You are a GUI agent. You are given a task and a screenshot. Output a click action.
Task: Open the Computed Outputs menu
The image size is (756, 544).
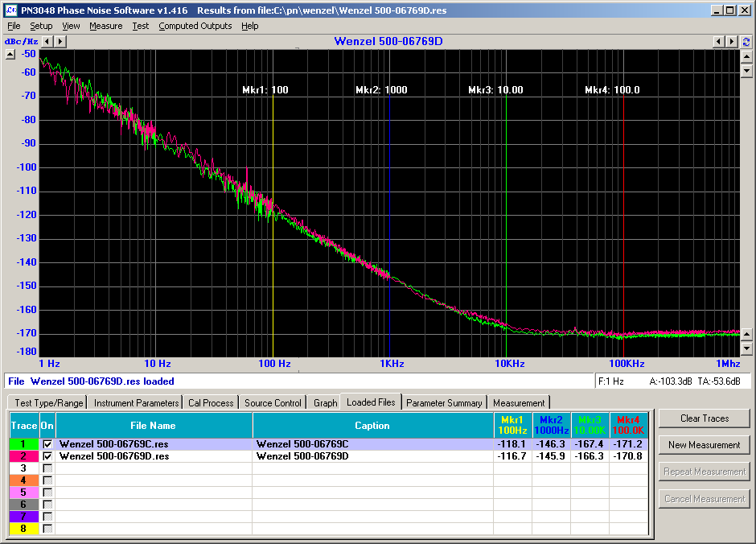(x=195, y=26)
